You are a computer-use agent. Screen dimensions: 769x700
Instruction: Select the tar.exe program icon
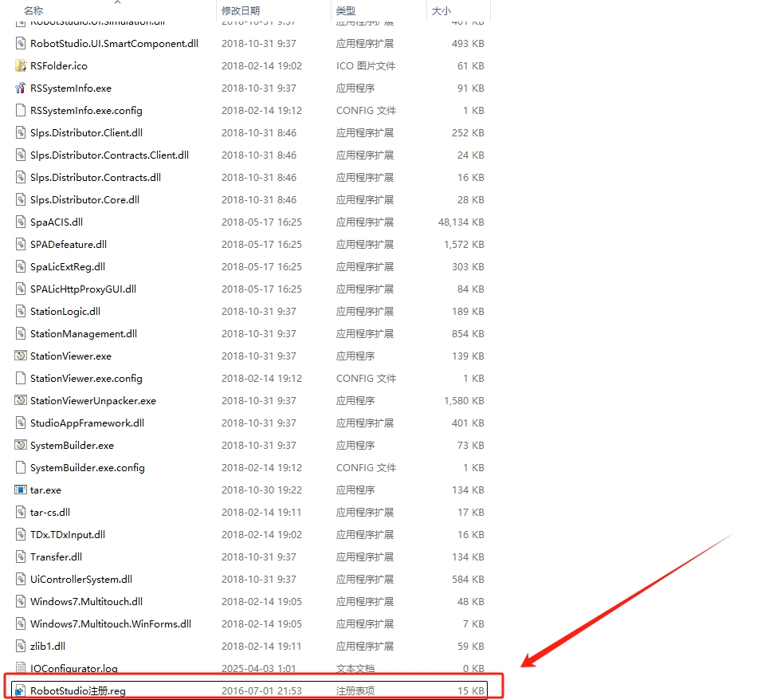click(x=21, y=490)
